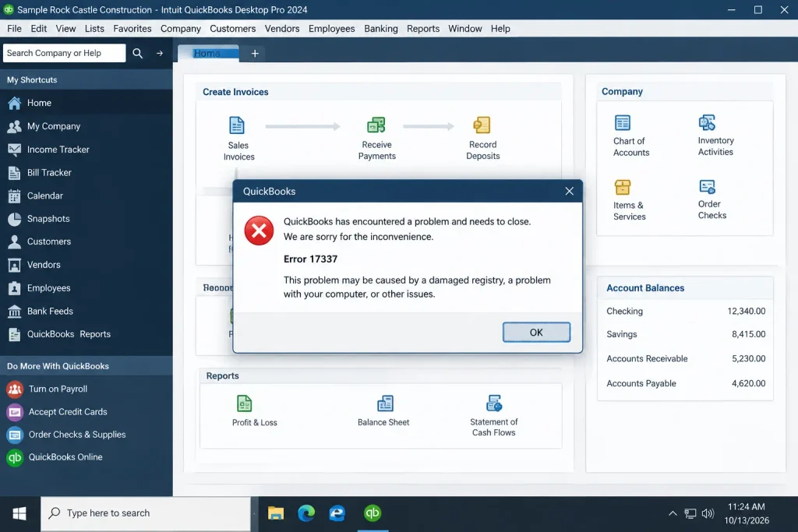Open the Company menu
The height and width of the screenshot is (532, 798).
pyautogui.click(x=181, y=29)
